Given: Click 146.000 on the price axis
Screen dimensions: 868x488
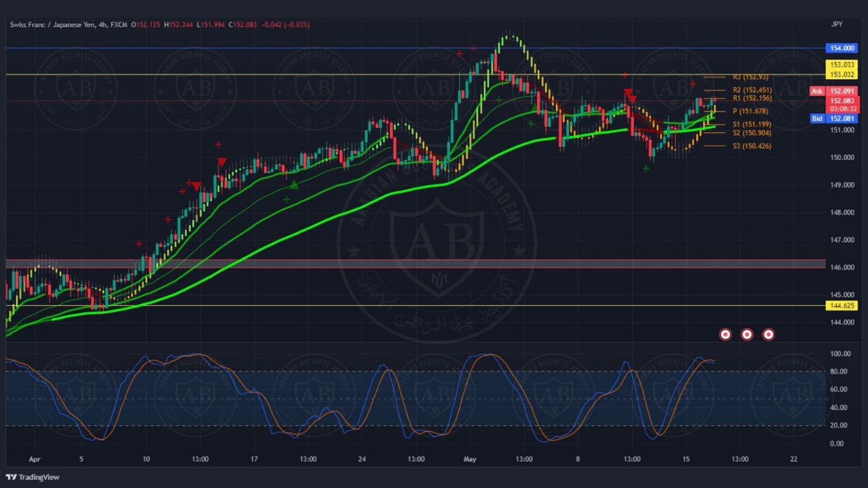Looking at the screenshot, I should 842,267.
